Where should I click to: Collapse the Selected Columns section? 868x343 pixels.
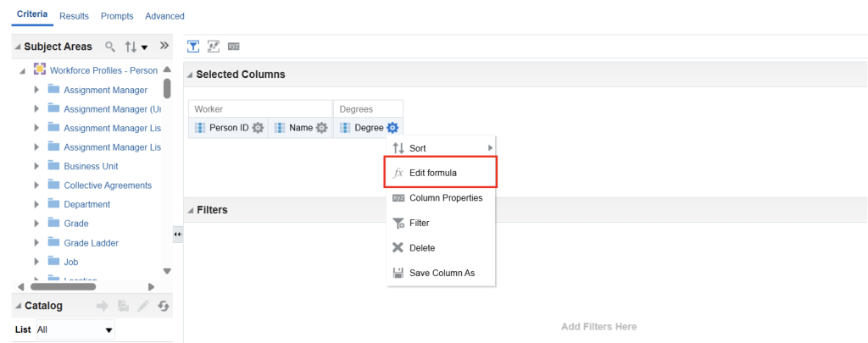point(189,75)
